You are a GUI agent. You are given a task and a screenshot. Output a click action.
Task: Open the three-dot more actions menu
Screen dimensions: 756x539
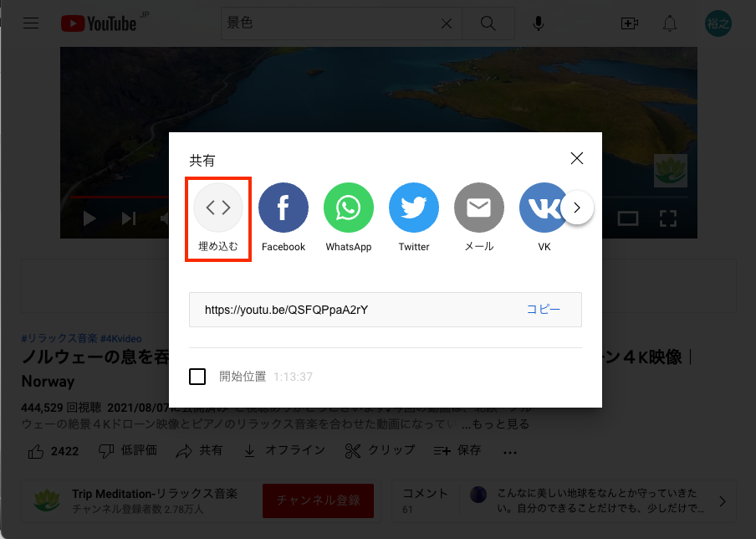tap(509, 452)
